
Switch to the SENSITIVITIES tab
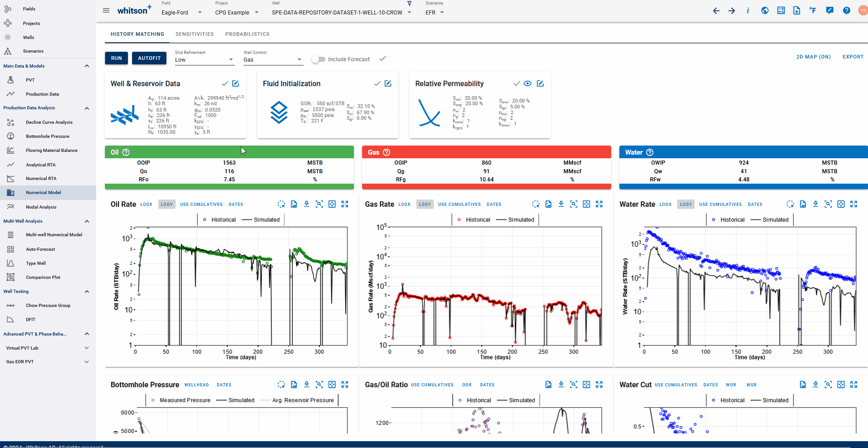(195, 34)
